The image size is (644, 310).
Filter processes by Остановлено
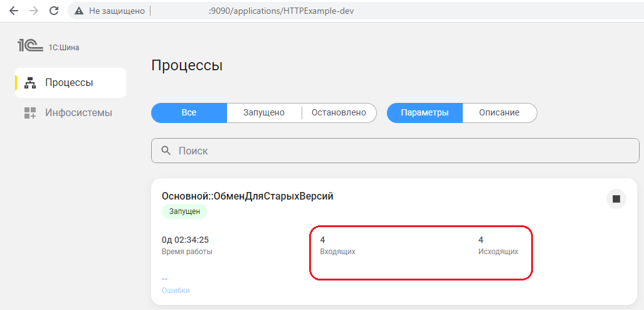[x=339, y=113]
